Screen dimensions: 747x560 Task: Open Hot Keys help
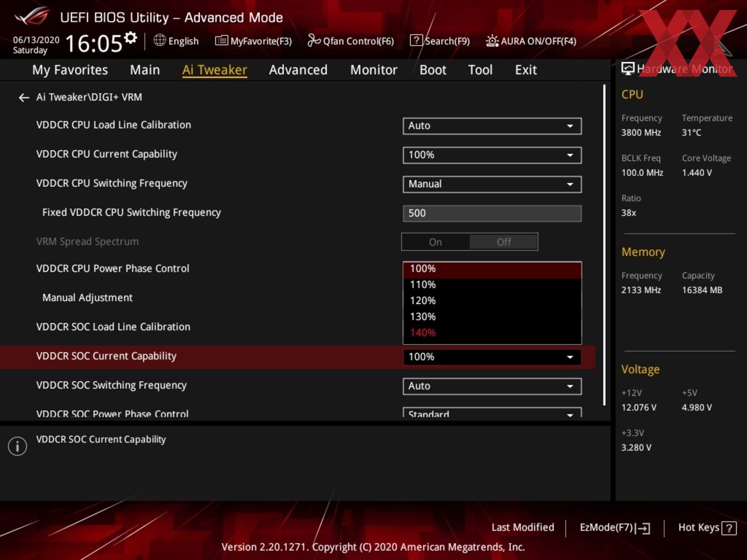pyautogui.click(x=707, y=528)
